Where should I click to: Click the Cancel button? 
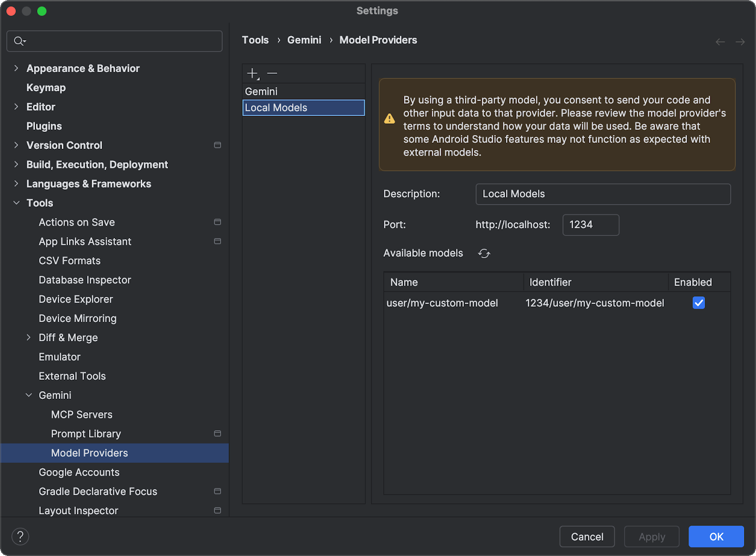(586, 536)
